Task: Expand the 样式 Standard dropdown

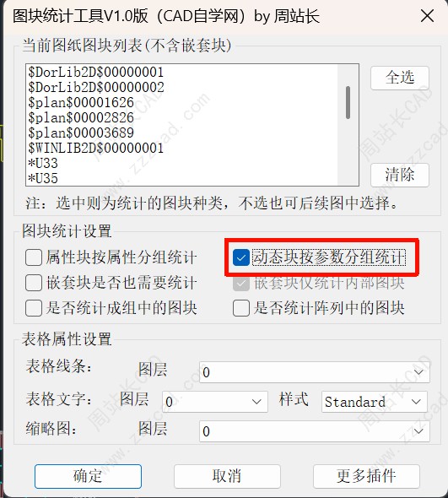Action: tap(375, 402)
